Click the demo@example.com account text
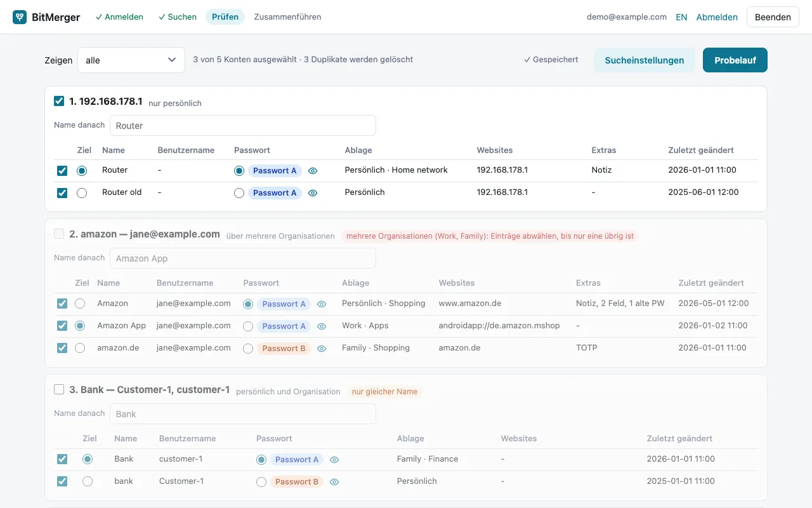Image resolution: width=812 pixels, height=508 pixels. click(x=627, y=17)
